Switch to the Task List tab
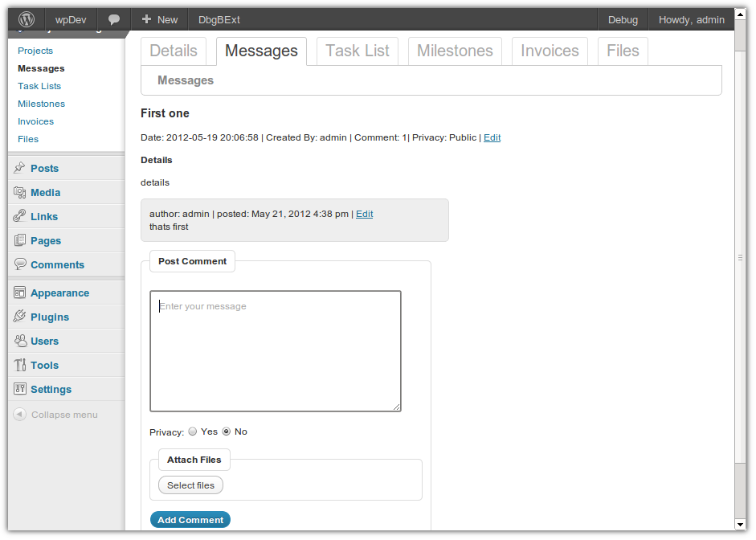 (x=358, y=51)
